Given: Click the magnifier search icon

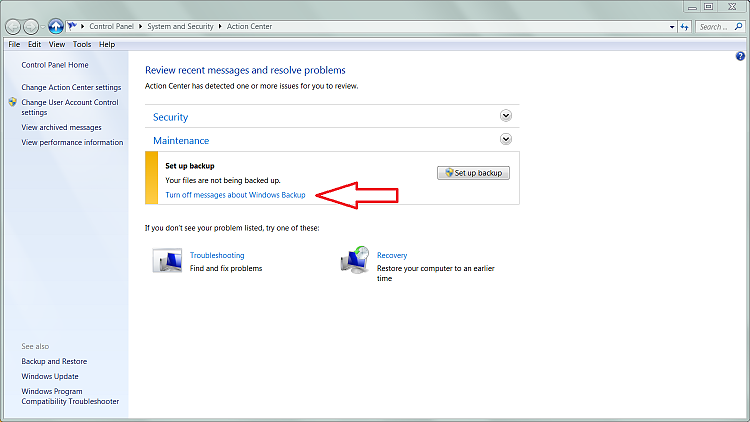Looking at the screenshot, I should [739, 27].
